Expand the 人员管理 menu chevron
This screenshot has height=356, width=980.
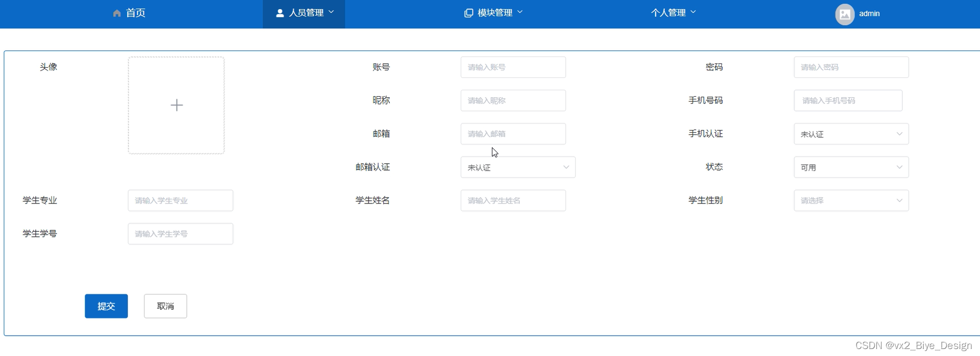(331, 12)
